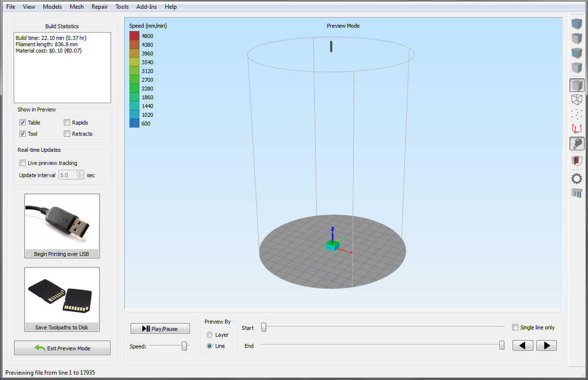The width and height of the screenshot is (588, 380).
Task: Open the Mesh menu
Action: [76, 7]
